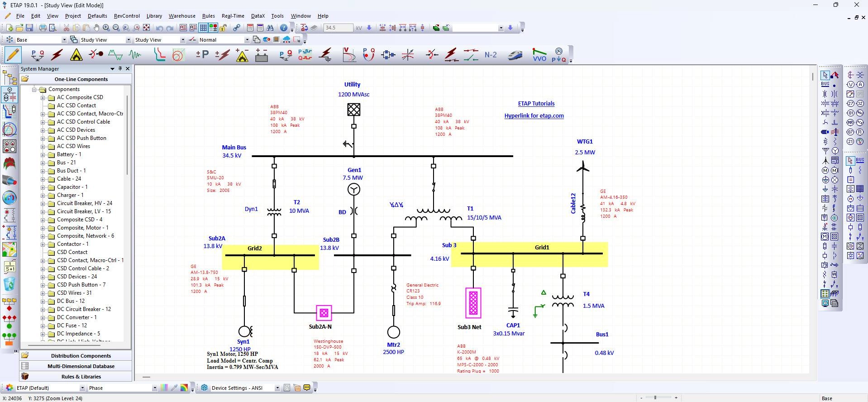Open the battery sizing mode icon
Image resolution: width=868 pixels, height=402 pixels.
(x=262, y=55)
